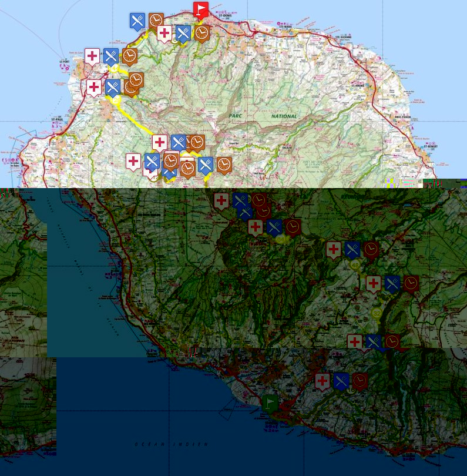467x476 pixels.
Task: Click the Grand Ilet village label
Action: tap(234, 143)
